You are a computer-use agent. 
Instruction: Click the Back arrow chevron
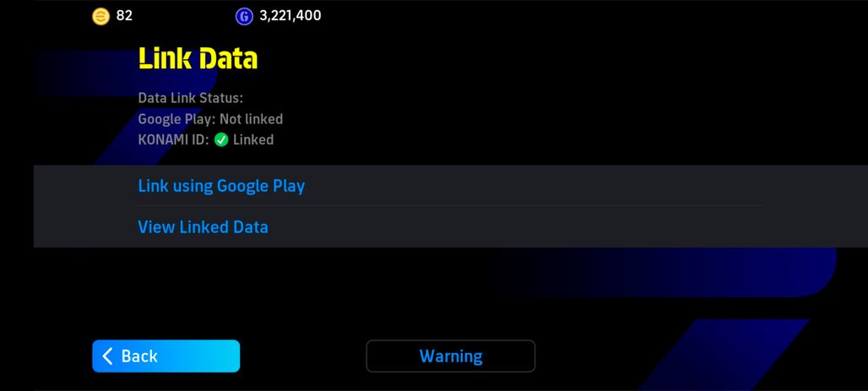point(108,356)
